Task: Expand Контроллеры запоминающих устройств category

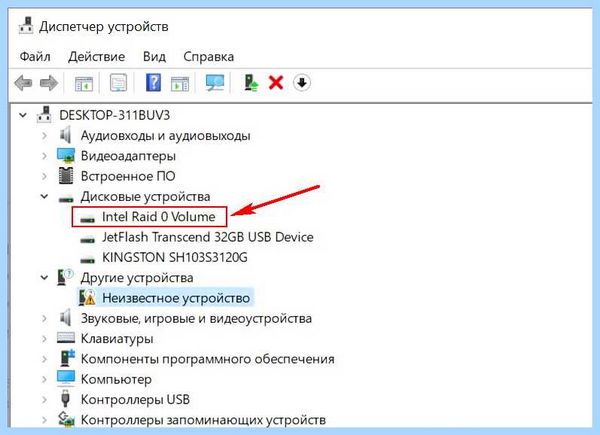Action: pyautogui.click(x=44, y=420)
